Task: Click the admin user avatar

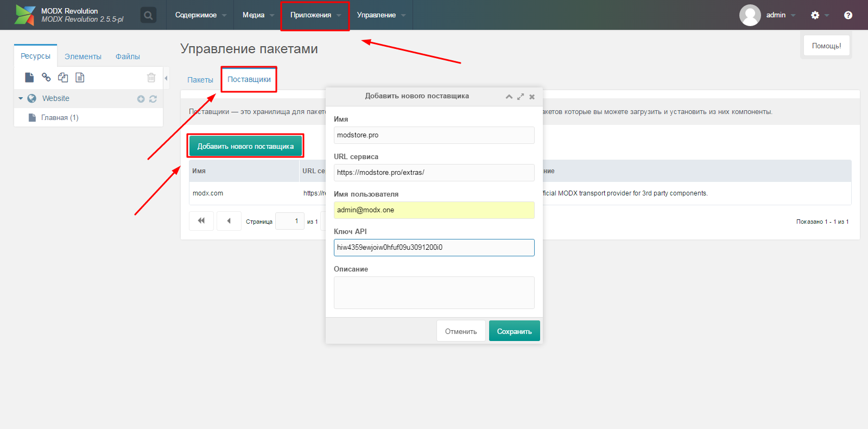Action: (750, 15)
